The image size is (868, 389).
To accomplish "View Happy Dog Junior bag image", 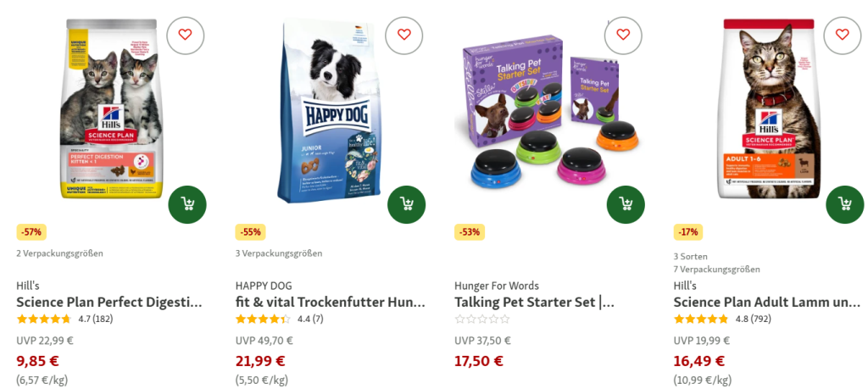I will click(330, 111).
